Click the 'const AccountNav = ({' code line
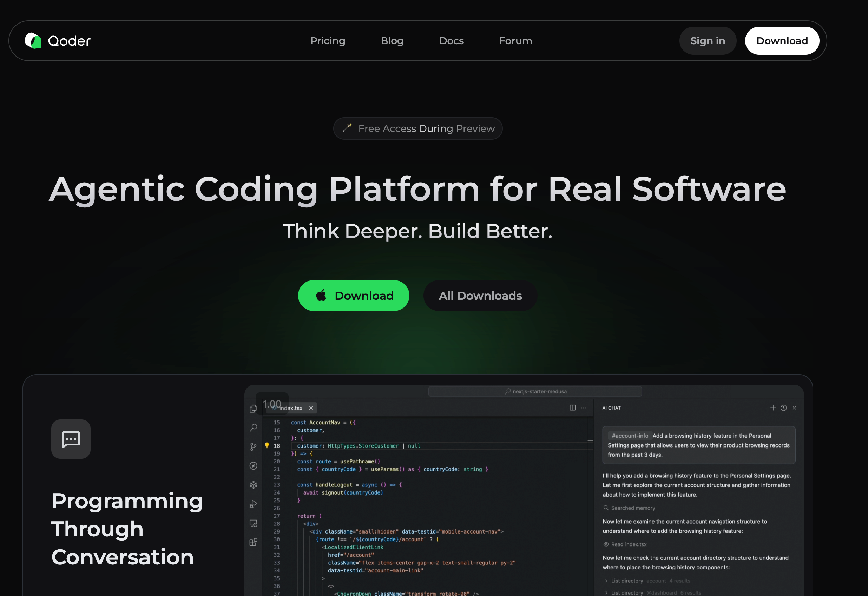This screenshot has width=868, height=596. point(323,422)
